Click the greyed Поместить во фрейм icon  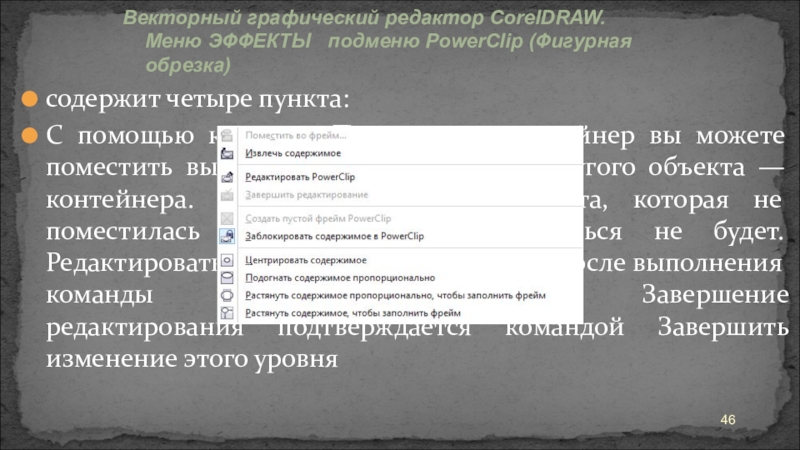click(x=227, y=135)
